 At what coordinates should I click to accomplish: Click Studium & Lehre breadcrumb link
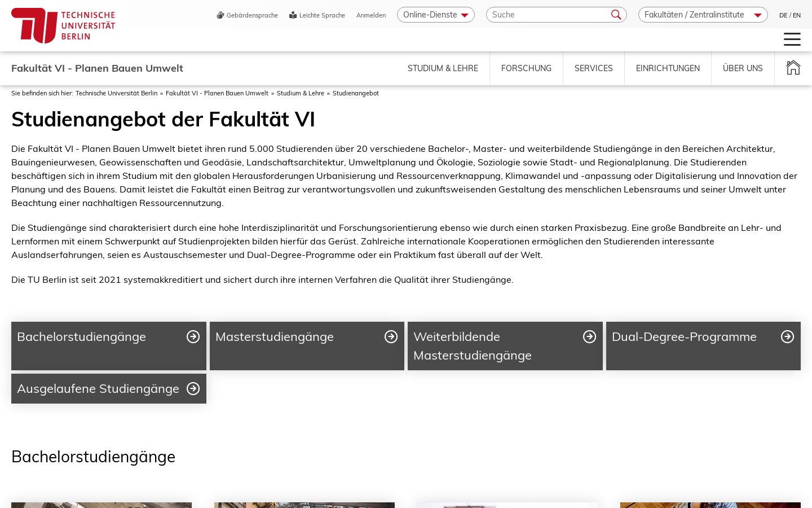pos(301,93)
